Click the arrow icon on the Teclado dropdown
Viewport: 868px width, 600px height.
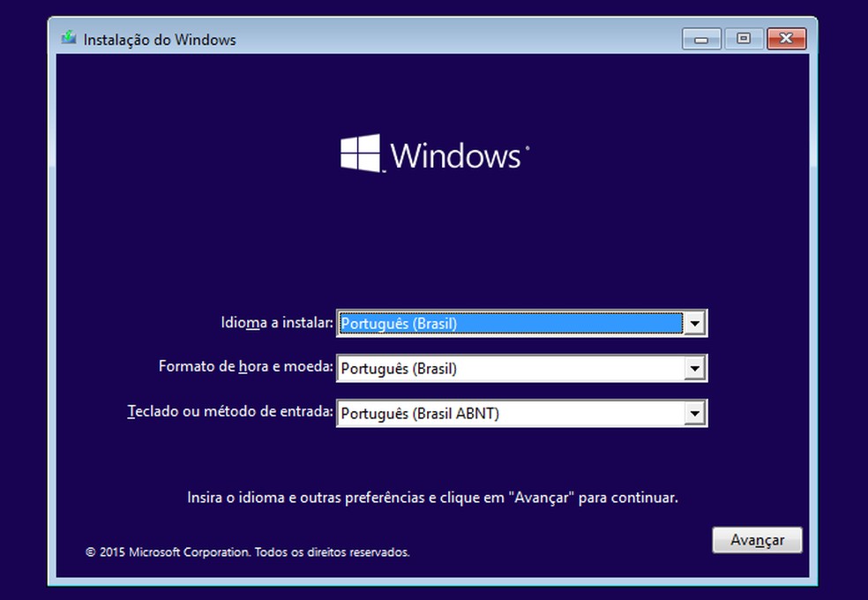click(696, 413)
